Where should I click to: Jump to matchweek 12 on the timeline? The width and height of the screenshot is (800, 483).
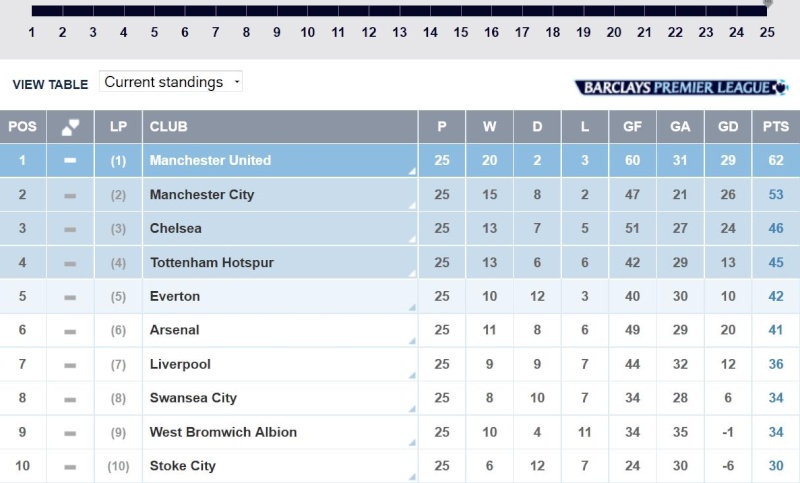coord(369,32)
